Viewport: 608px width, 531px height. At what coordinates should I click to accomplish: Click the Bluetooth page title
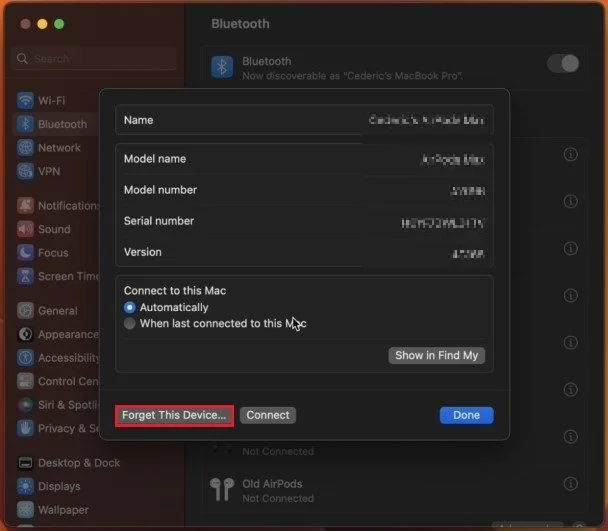[240, 24]
